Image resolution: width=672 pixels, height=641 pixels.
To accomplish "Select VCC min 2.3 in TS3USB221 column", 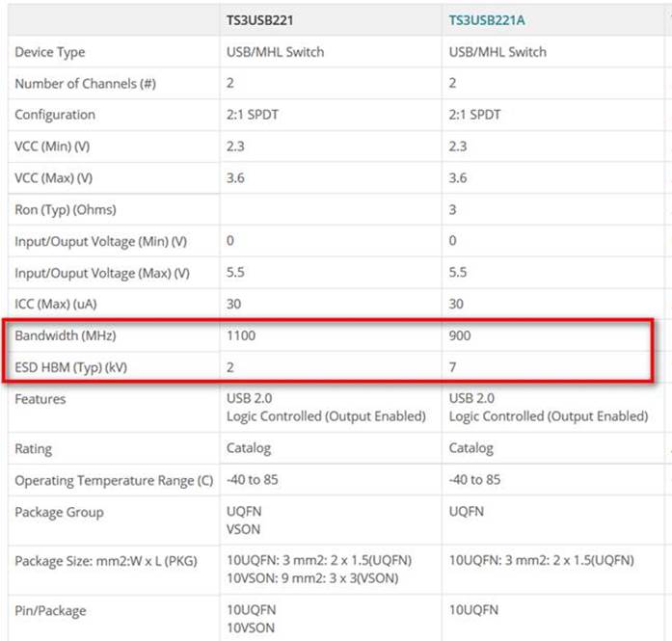I will pos(235,147).
